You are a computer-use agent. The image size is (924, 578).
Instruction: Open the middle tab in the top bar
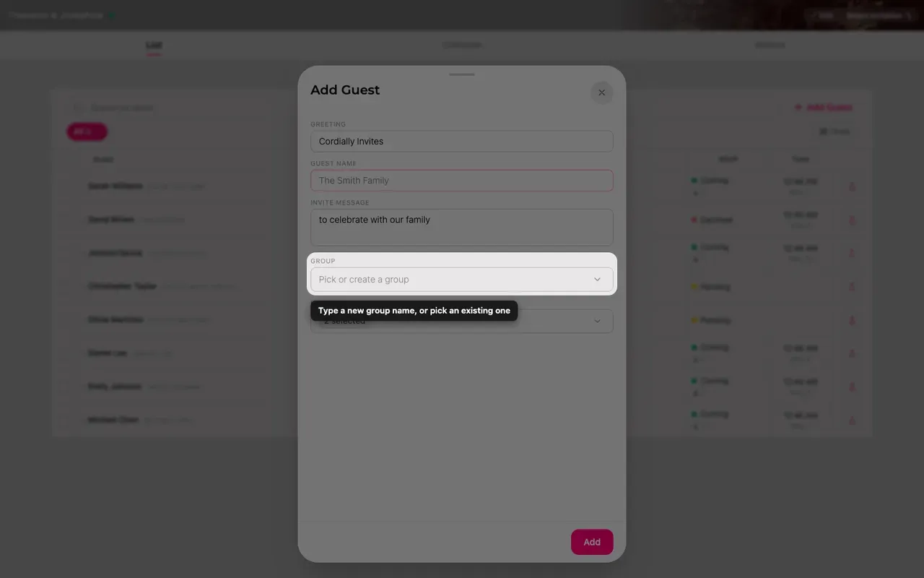(x=462, y=45)
